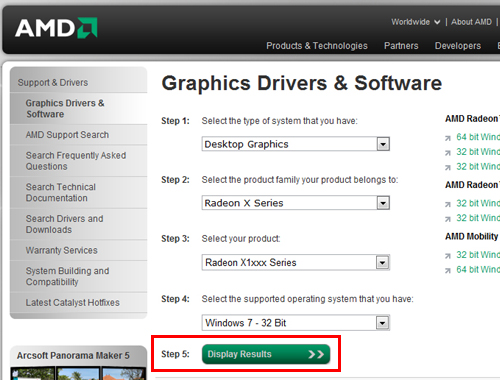Click last 64 bit Windows link under AMD Mobility
The height and width of the screenshot is (380, 500).
[478, 269]
